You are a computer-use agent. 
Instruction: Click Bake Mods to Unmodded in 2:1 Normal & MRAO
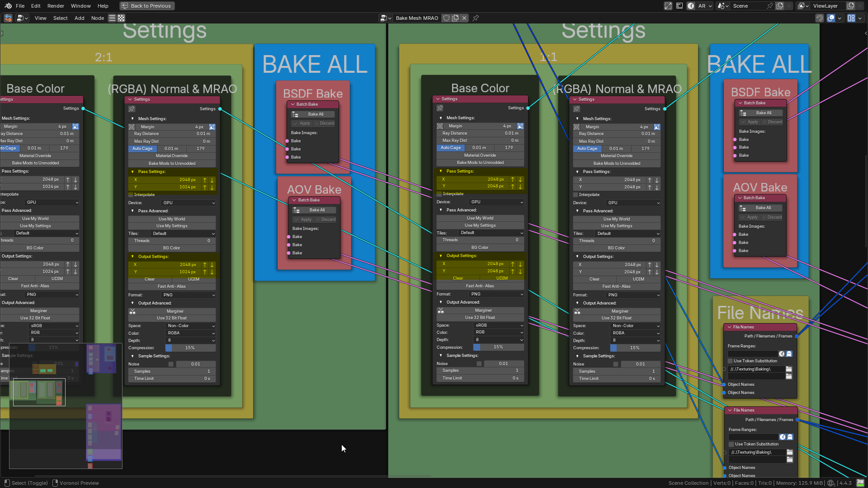tap(172, 164)
